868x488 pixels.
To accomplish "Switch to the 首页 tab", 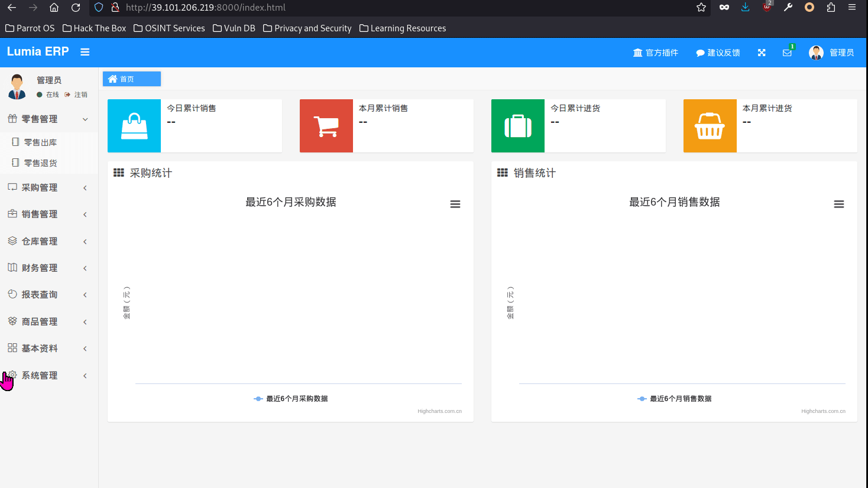I will (x=131, y=79).
